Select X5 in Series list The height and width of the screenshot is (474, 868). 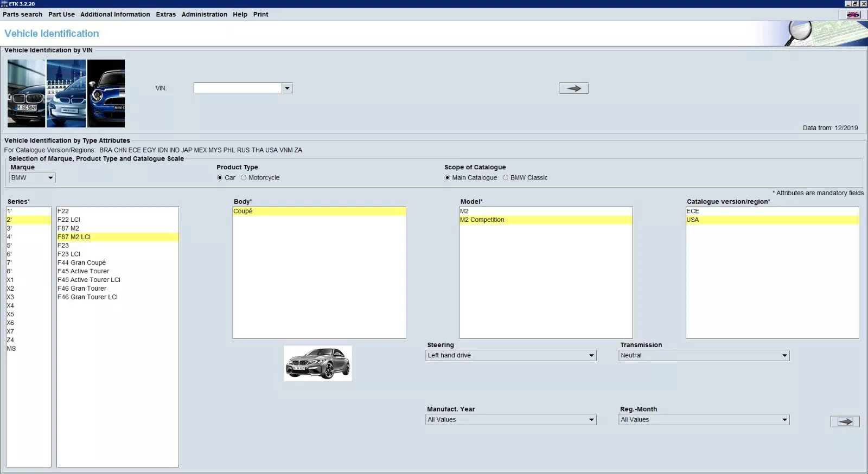[x=29, y=315]
